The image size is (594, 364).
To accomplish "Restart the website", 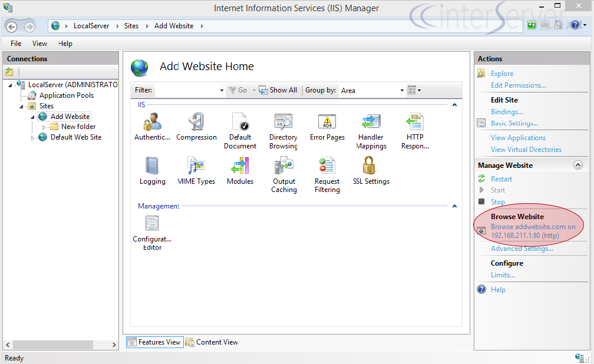I will (x=501, y=179).
